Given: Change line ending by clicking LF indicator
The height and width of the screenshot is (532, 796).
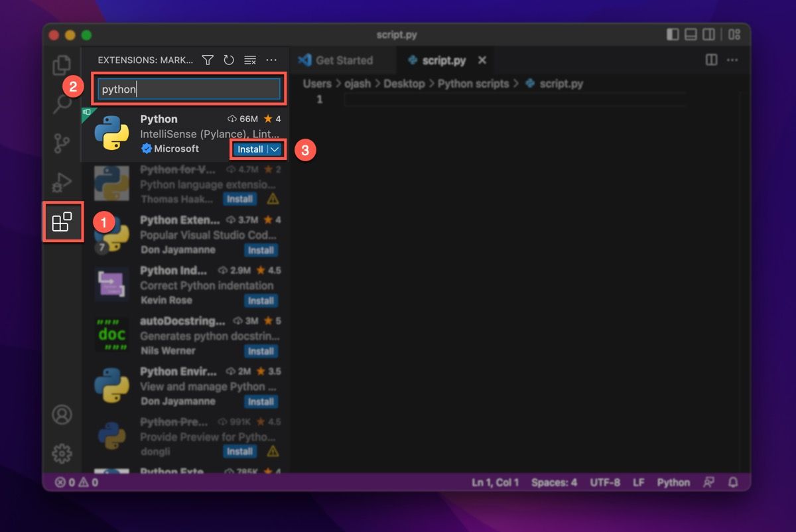Looking at the screenshot, I should click(x=638, y=482).
